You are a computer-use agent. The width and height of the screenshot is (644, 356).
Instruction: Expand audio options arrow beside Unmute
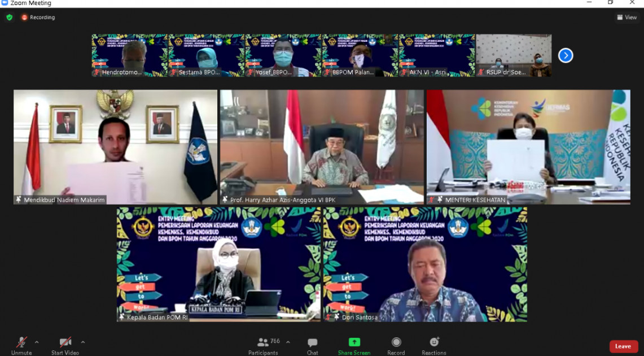click(x=37, y=342)
